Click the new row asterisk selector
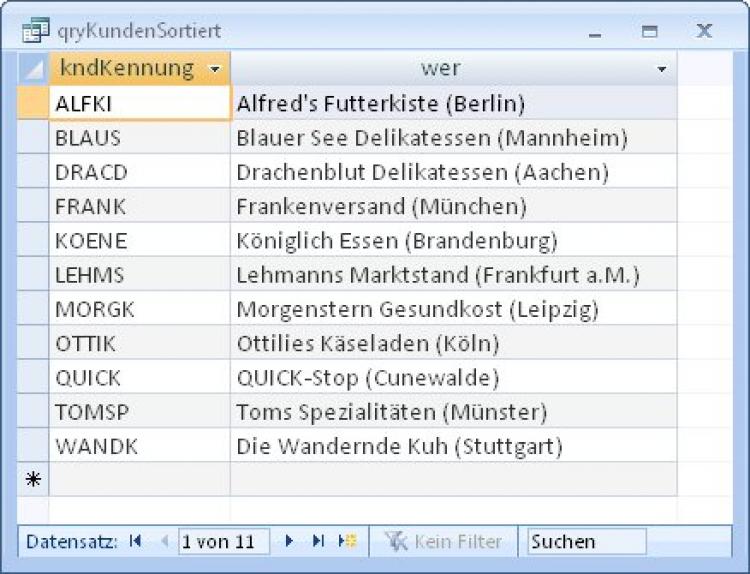750x574 pixels. [x=33, y=479]
